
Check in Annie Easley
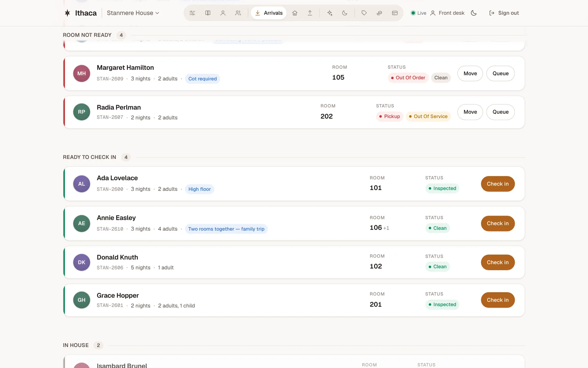[x=498, y=223]
